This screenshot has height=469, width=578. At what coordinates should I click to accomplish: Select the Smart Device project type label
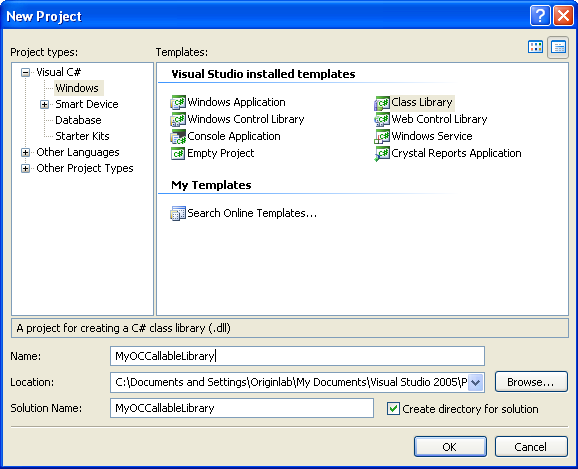87,104
